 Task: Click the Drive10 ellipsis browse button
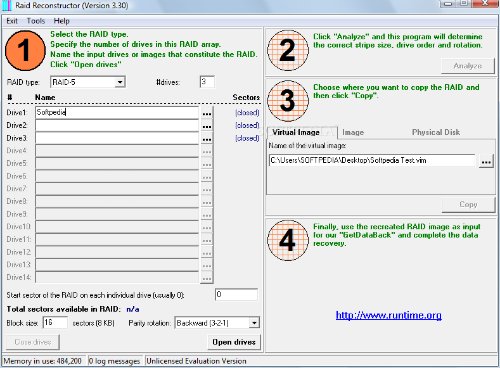[207, 227]
